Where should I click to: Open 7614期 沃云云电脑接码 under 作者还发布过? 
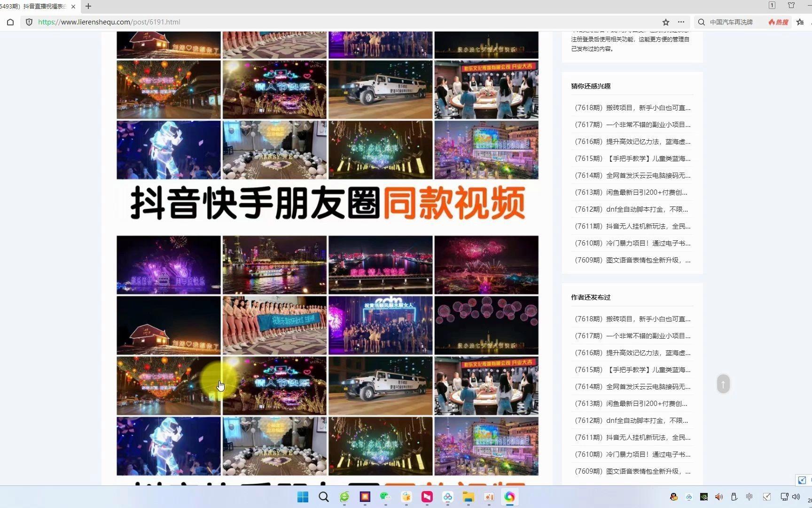(x=632, y=387)
